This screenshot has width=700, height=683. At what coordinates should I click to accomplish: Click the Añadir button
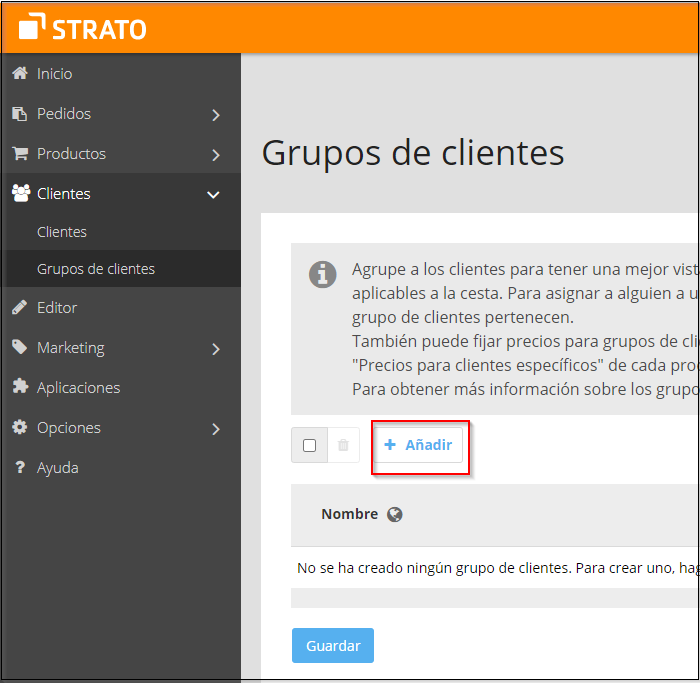click(418, 445)
